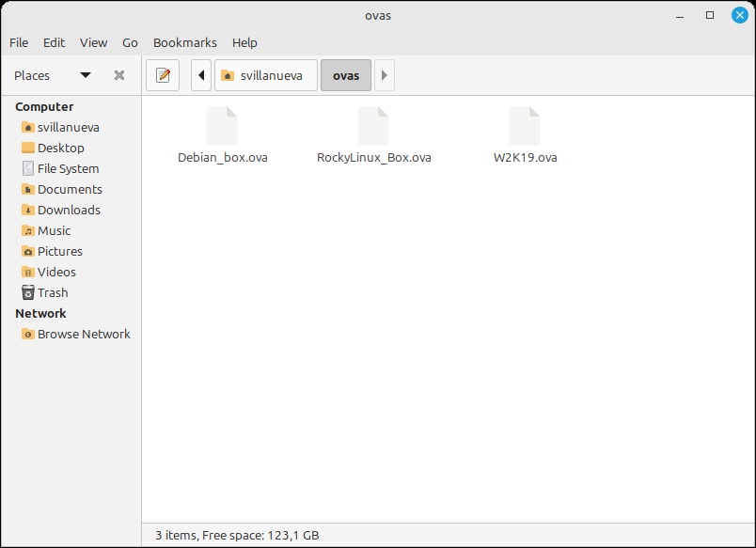Select the Debian_box.ova file icon

(222, 126)
